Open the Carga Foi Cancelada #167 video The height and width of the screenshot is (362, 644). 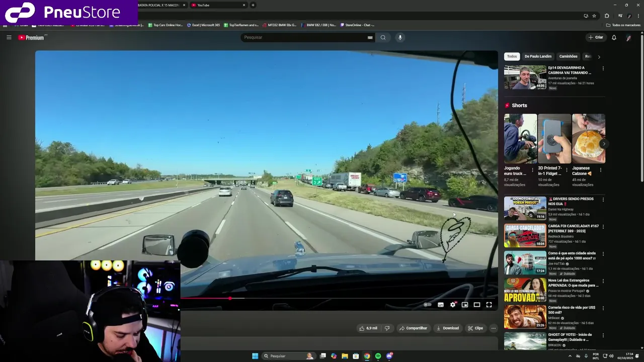525,235
